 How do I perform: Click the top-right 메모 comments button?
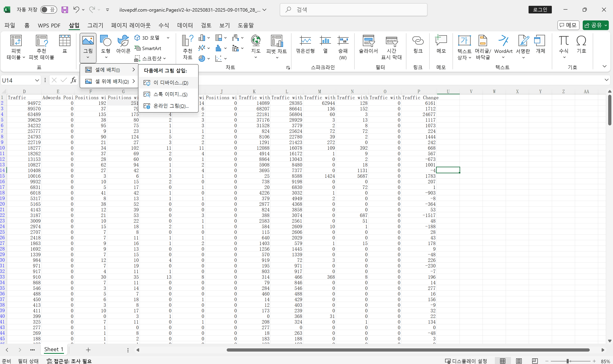coord(568,25)
